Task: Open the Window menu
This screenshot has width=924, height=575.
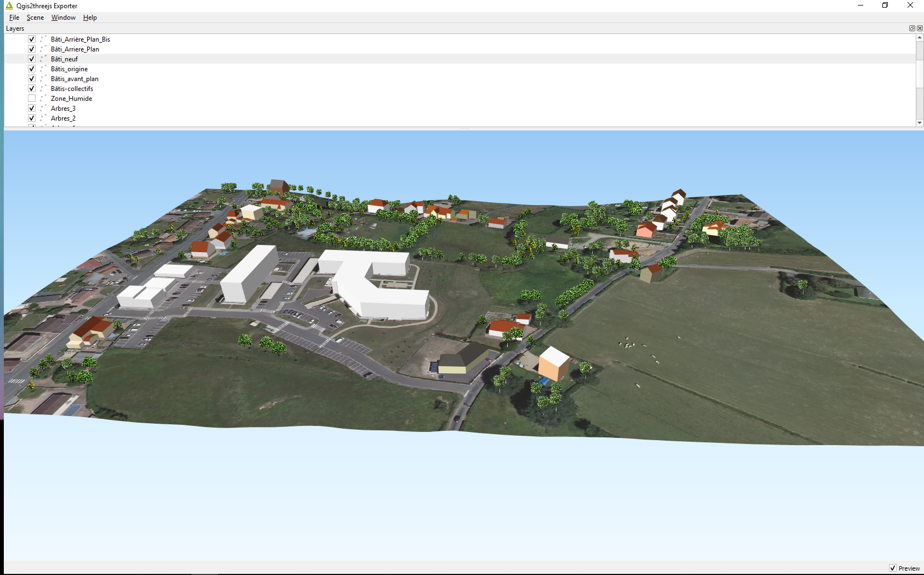Action: tap(64, 18)
